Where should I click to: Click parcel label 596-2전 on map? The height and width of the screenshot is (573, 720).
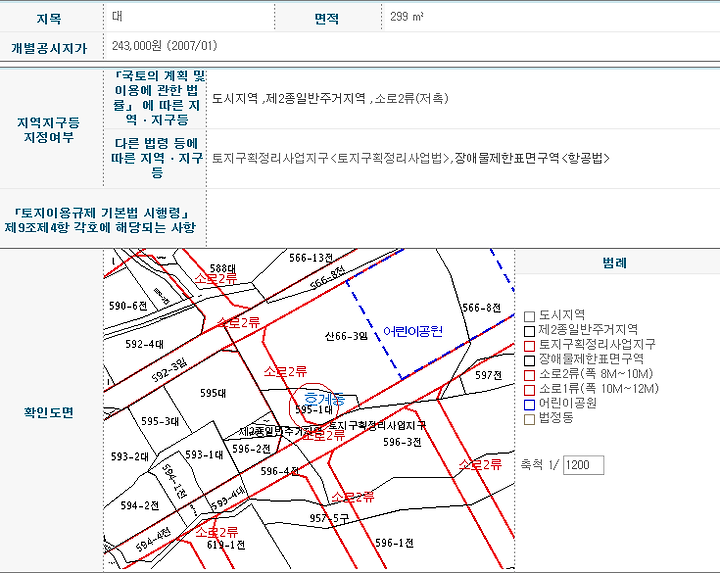(x=251, y=449)
